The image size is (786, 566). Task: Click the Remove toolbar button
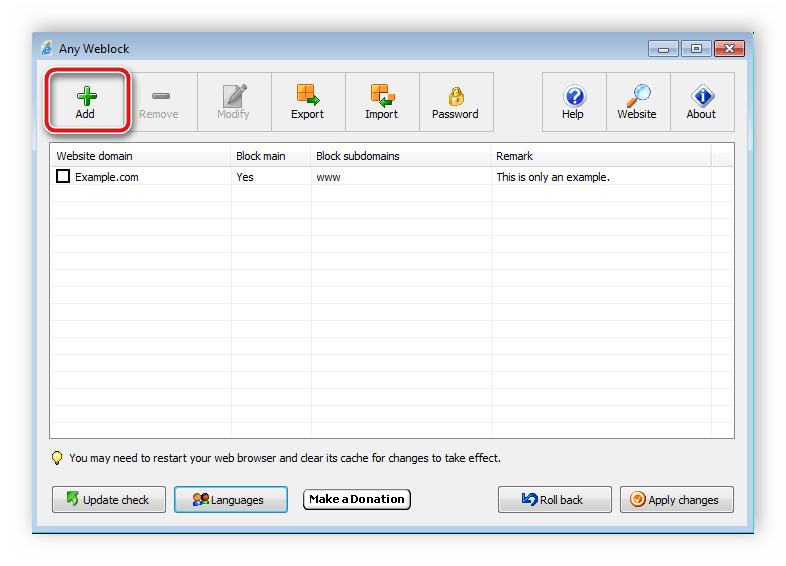point(160,102)
